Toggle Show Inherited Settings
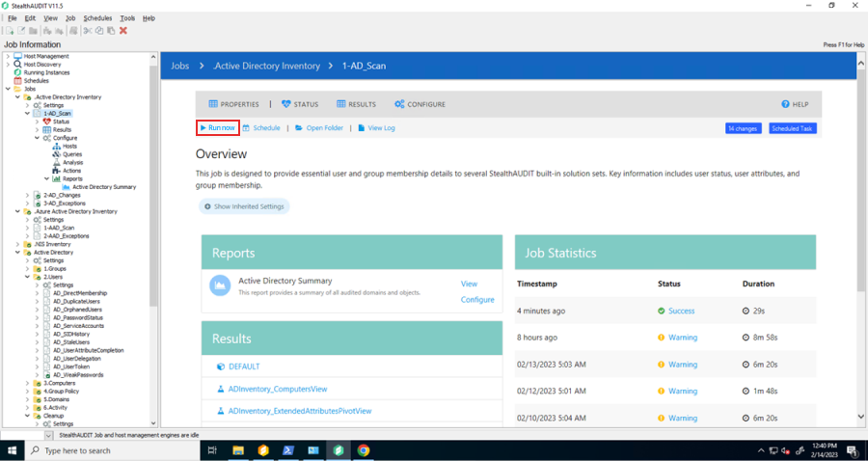Viewport: 868px width, 461px height. tap(244, 206)
